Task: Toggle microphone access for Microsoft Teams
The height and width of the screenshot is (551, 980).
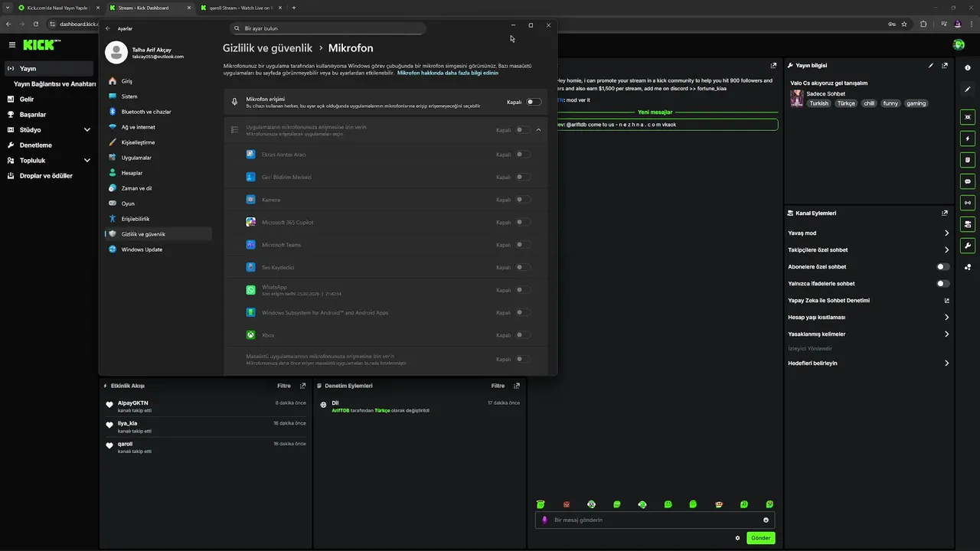Action: 523,245
